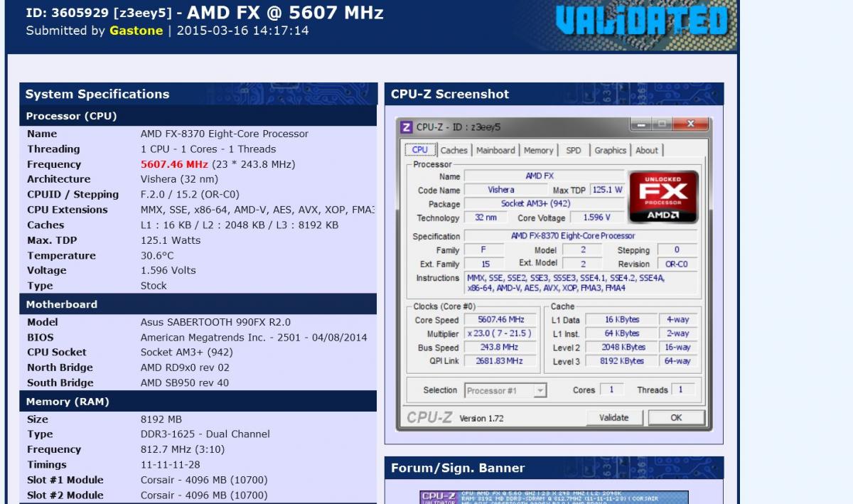Click the South Bridge AMD SB950 value
This screenshot has height=504, width=853.
[x=185, y=383]
